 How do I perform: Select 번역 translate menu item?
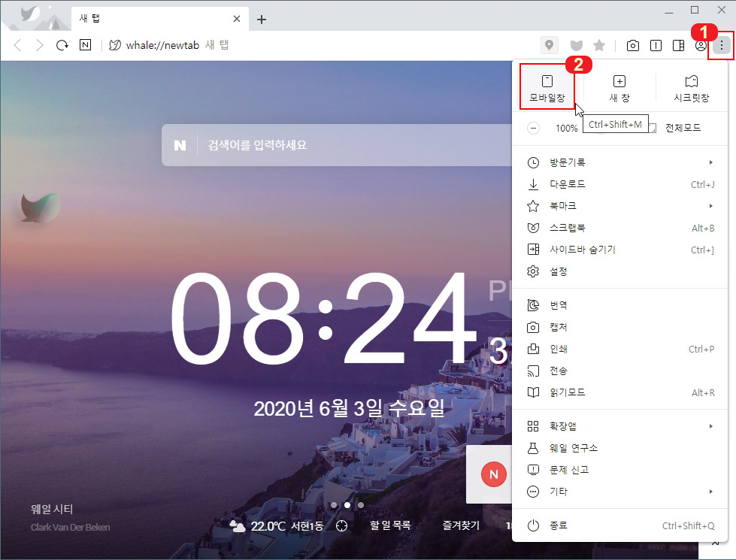[x=620, y=306]
